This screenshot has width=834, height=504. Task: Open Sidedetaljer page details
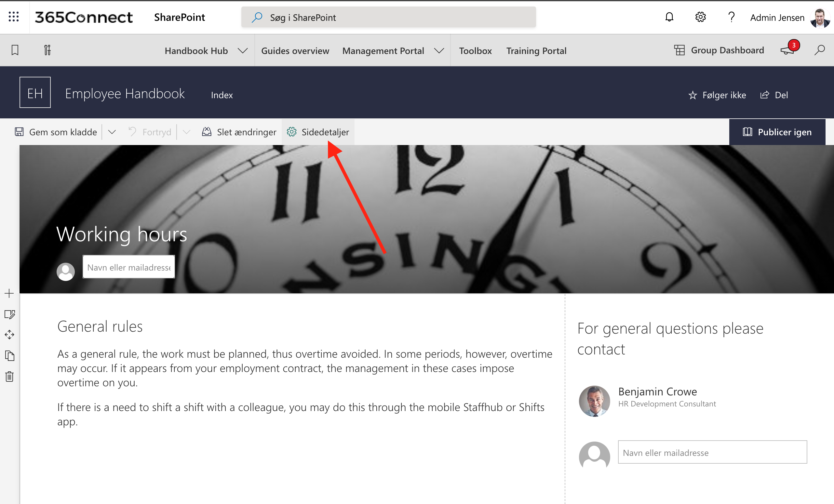[318, 132]
